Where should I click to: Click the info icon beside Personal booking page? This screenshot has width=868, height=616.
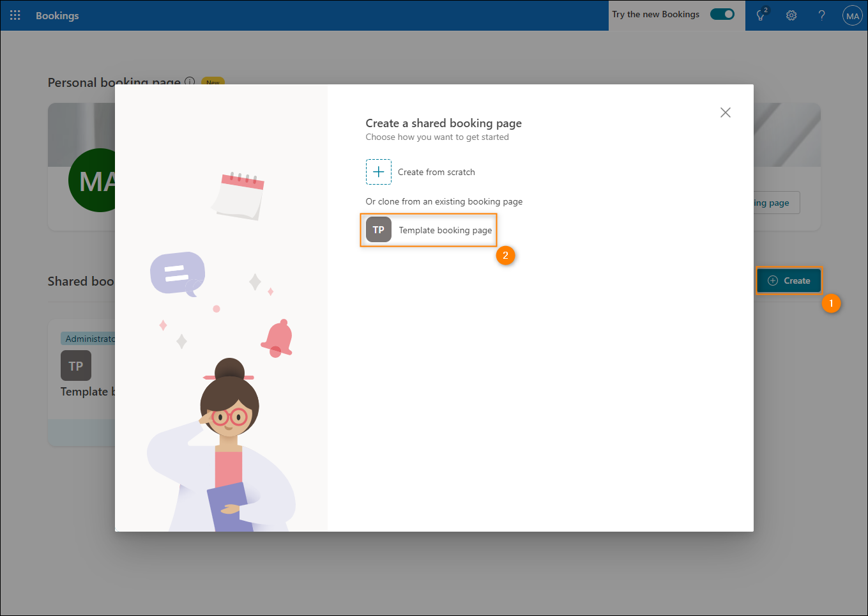click(x=190, y=81)
